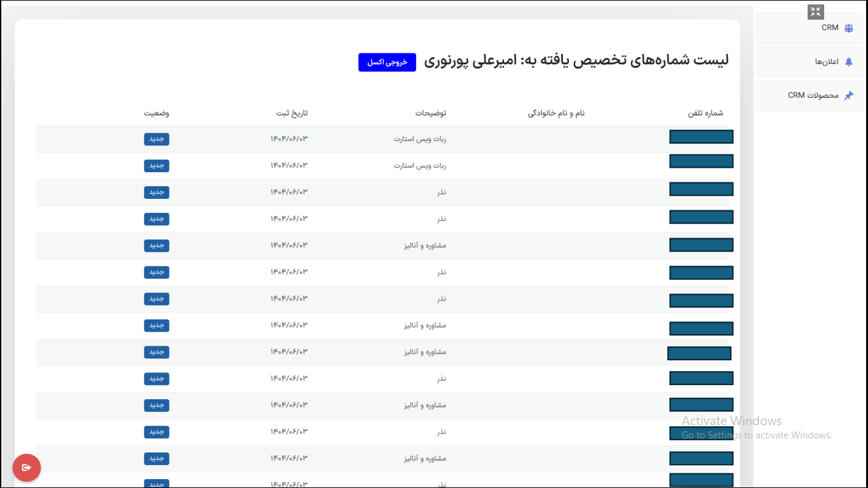Click the جدید status badge in first row
Viewport: 868px width, 488px height.
pyautogui.click(x=156, y=139)
